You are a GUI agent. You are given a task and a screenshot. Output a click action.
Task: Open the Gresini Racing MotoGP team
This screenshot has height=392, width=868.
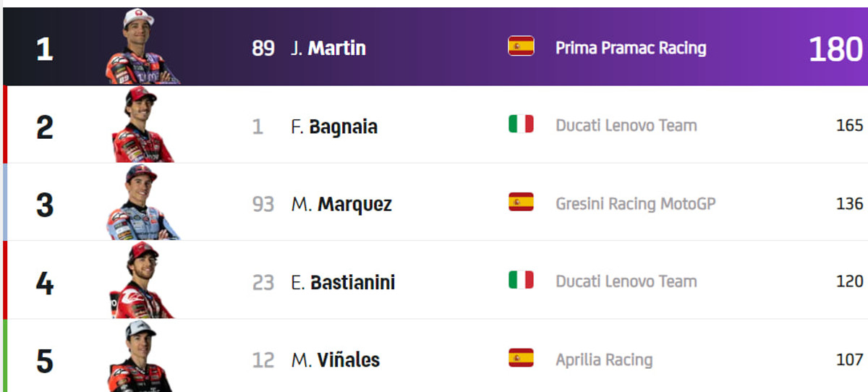(x=635, y=204)
